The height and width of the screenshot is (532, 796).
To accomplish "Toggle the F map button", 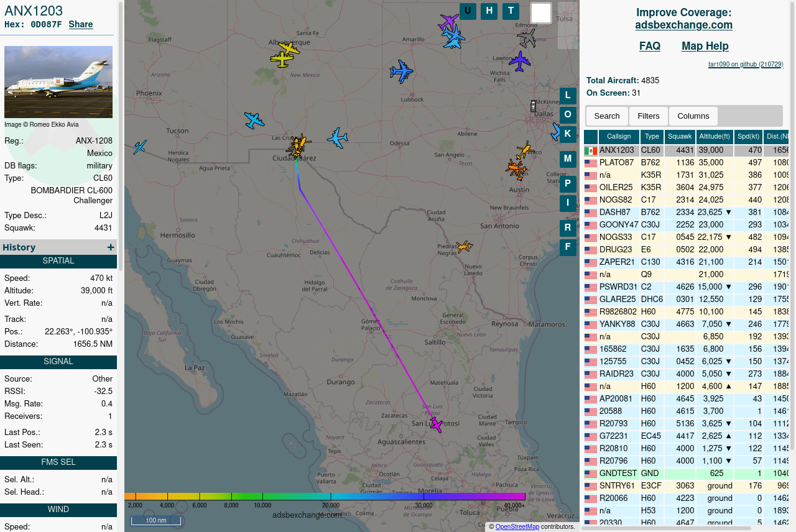I will click(568, 247).
